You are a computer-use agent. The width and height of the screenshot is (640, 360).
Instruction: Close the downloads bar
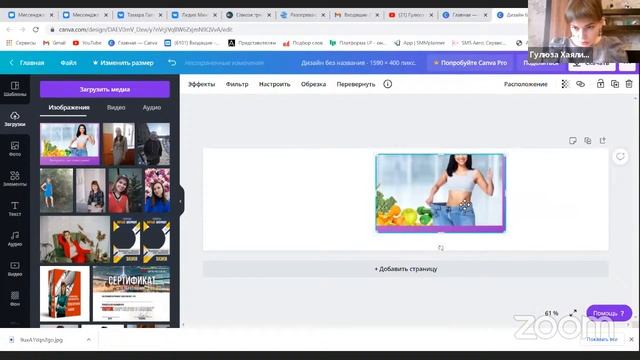[x=631, y=339]
